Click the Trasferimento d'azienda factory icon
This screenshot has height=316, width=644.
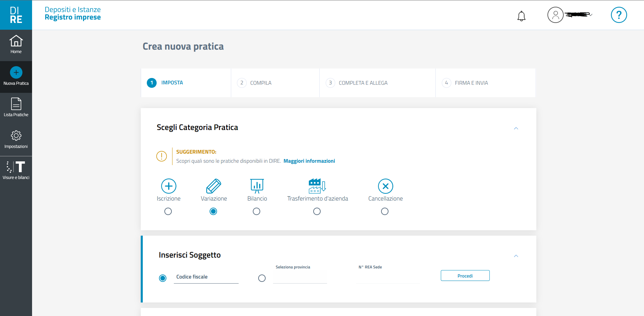click(x=317, y=186)
